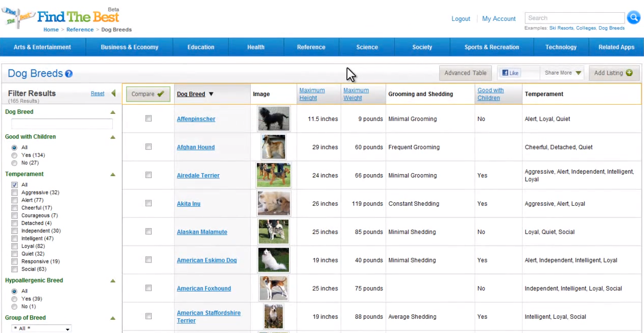
Task: Click the search magnifying glass icon
Action: coord(633,17)
